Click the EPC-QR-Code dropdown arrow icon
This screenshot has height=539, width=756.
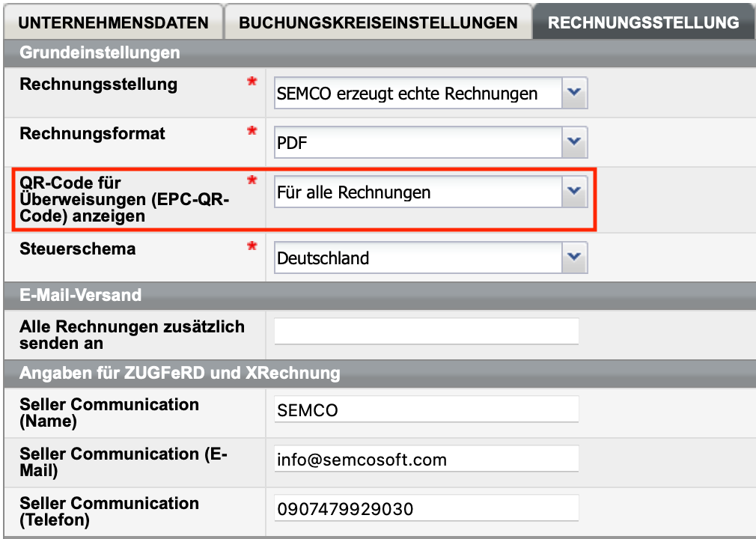[x=574, y=192]
